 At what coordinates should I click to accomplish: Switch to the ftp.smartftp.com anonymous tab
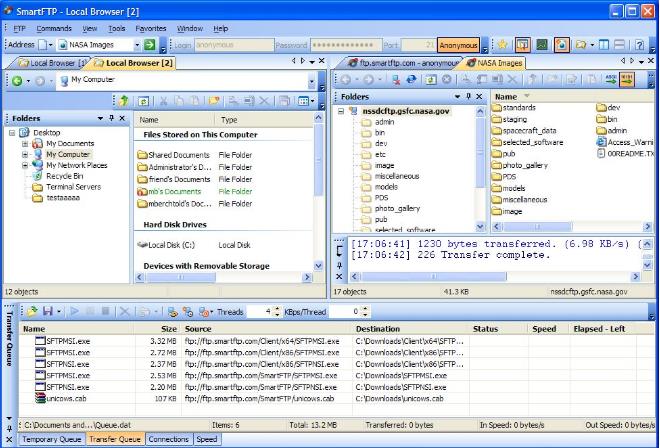tap(403, 63)
